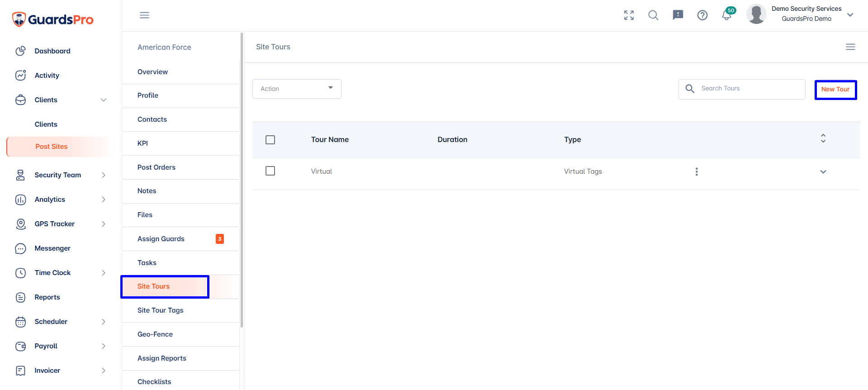Open the Post Orders section
Screen dimensions: 868x390
pos(180,167)
